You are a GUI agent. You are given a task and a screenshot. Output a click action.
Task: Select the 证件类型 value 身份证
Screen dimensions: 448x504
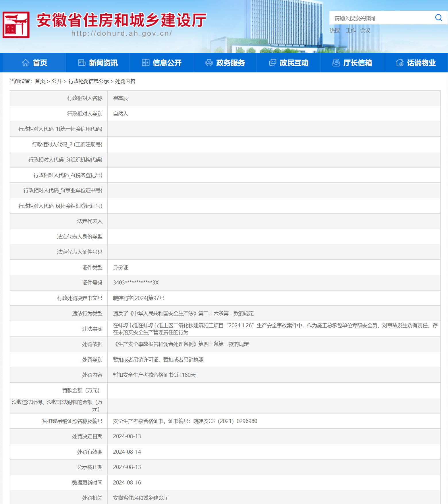click(121, 268)
